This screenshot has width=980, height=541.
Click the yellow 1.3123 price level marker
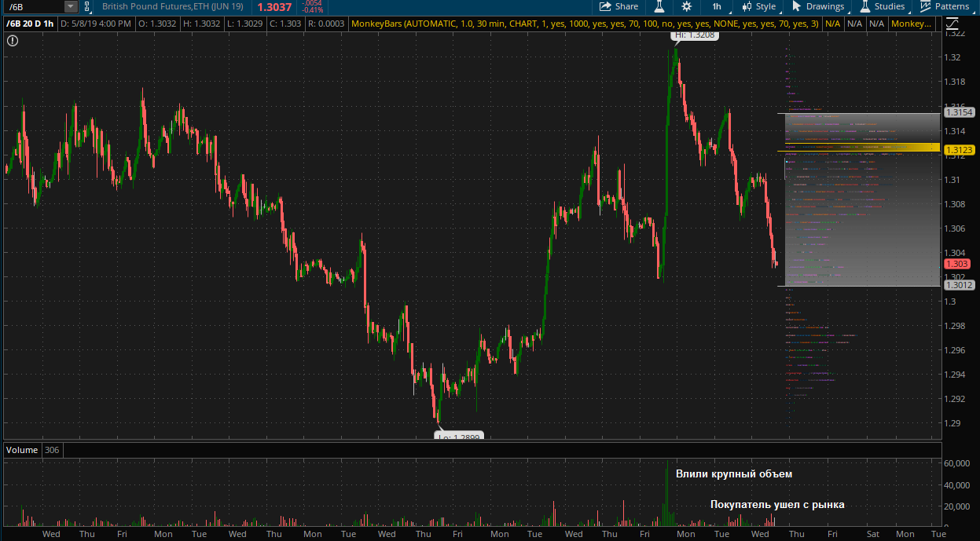pos(959,150)
